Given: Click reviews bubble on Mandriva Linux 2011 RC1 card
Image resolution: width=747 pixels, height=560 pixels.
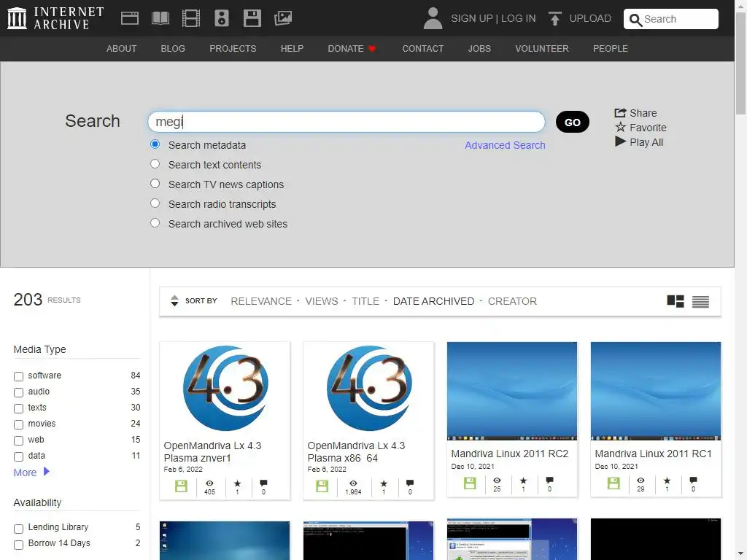Looking at the screenshot, I should pos(693,480).
